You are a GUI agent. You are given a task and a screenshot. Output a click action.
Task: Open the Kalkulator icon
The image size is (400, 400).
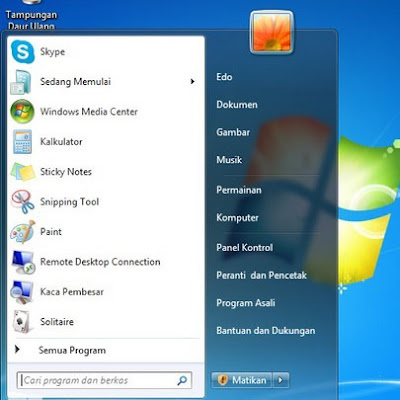[x=22, y=142]
